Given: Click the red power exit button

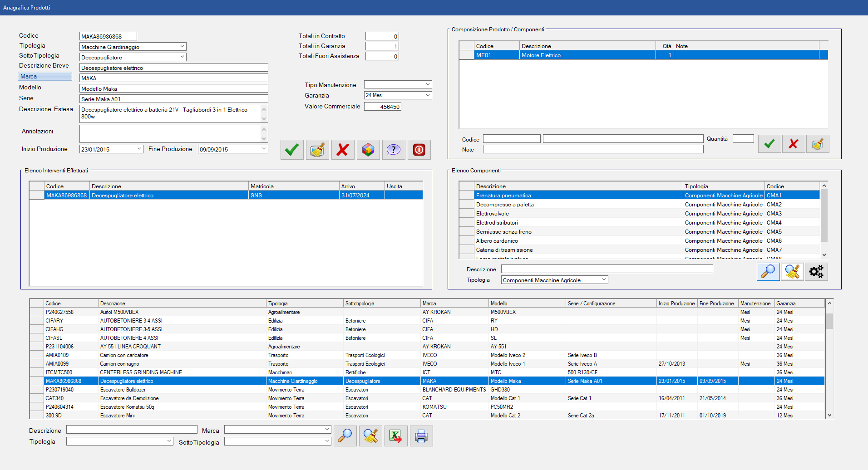Looking at the screenshot, I should tap(419, 150).
